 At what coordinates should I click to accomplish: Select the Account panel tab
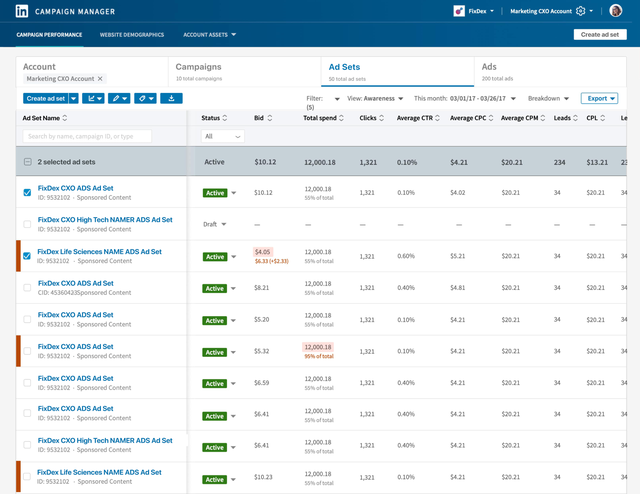[92, 72]
